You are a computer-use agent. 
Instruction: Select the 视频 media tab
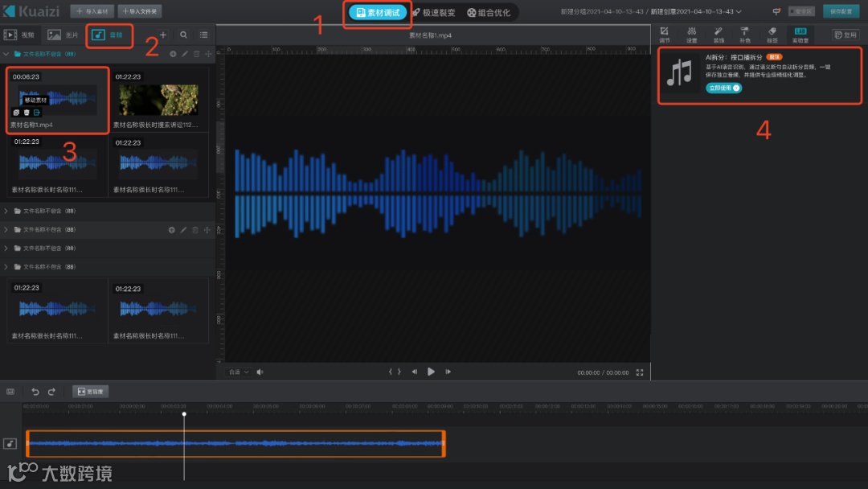tap(19, 35)
